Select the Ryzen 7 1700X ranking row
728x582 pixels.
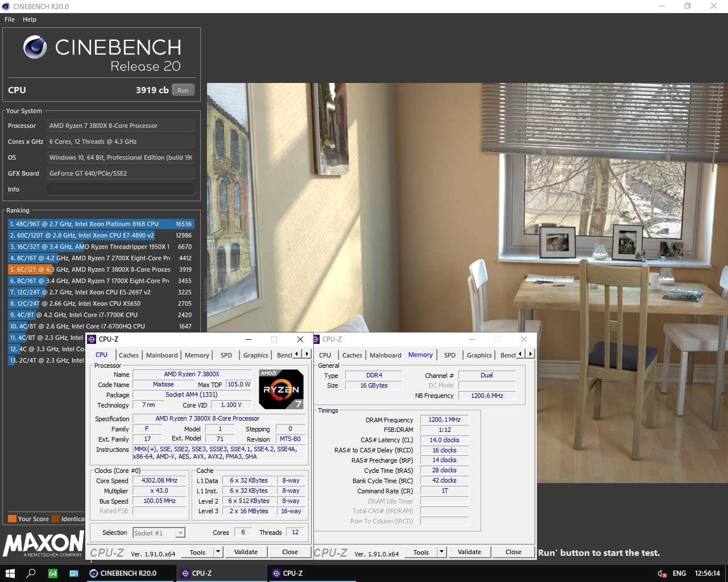pos(101,281)
